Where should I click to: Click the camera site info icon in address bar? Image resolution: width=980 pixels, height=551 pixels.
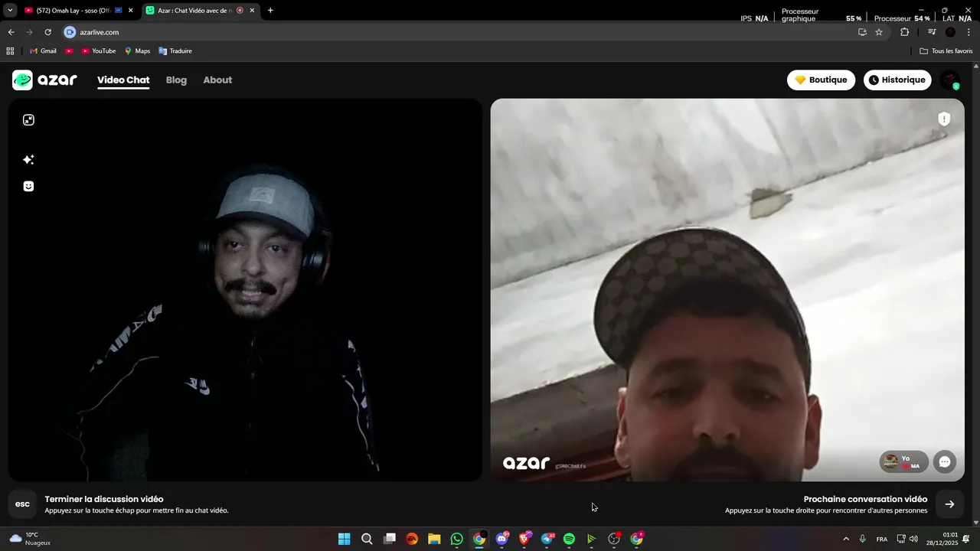click(x=70, y=32)
